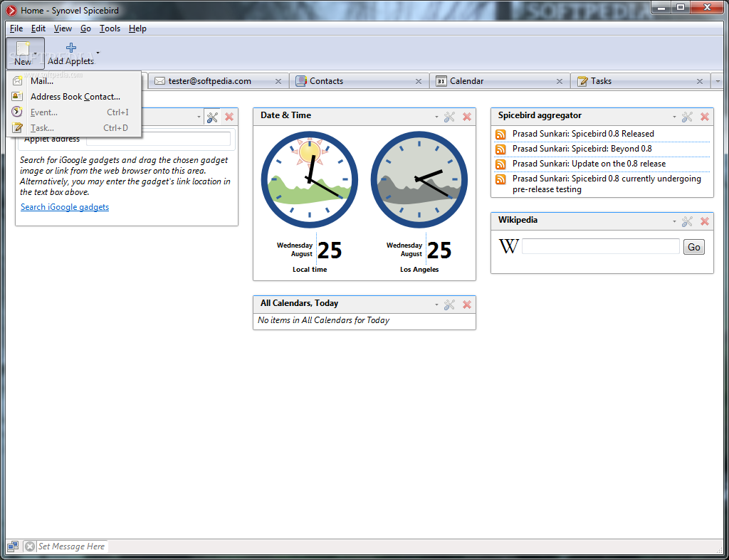
Task: Collapse the applet address panel arrow
Action: coord(199,117)
